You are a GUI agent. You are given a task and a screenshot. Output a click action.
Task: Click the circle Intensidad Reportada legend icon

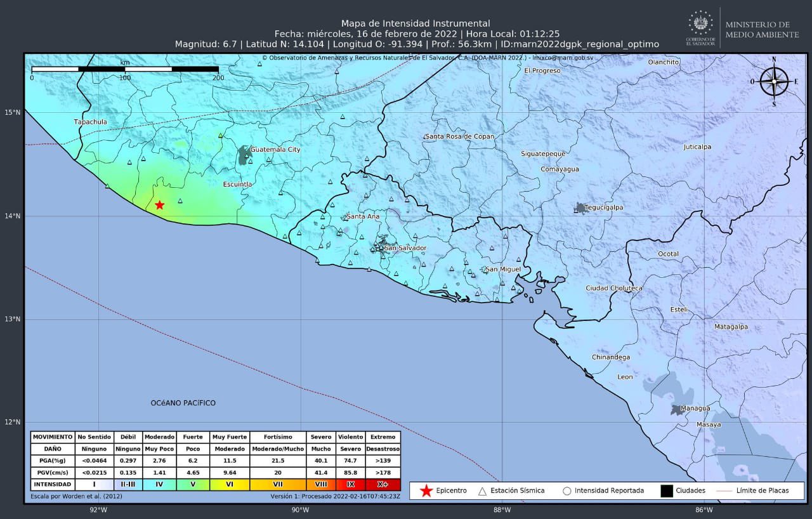566,490
